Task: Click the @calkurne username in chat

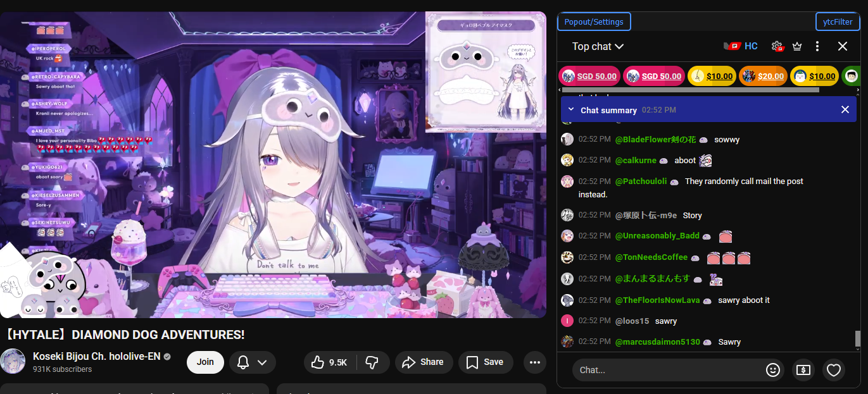Action: [x=636, y=160]
